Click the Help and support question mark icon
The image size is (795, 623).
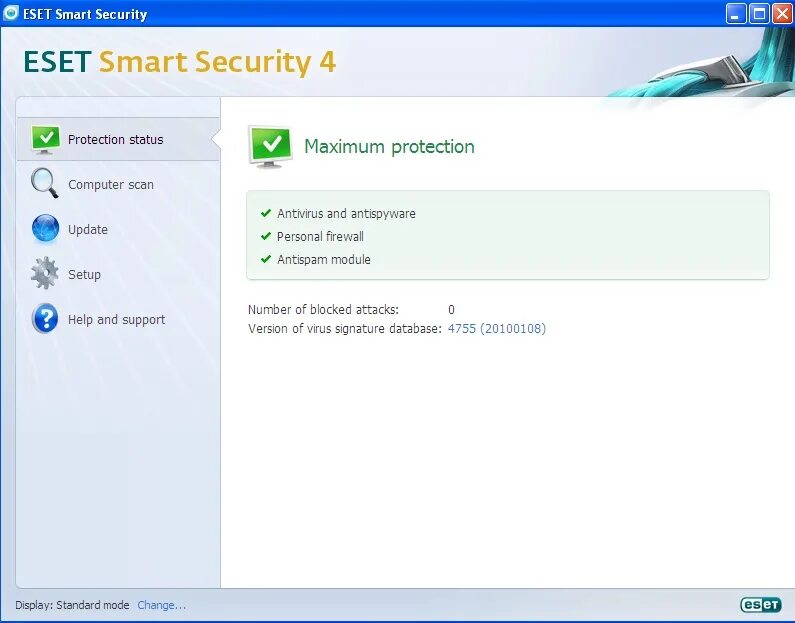point(45,318)
